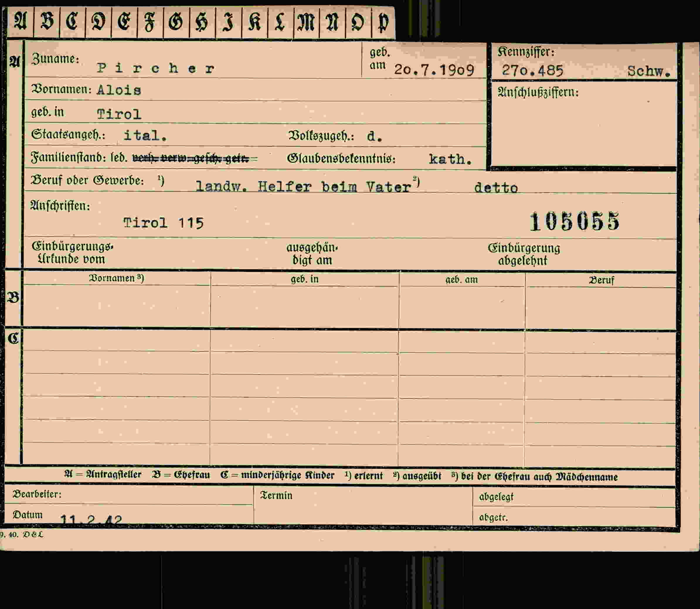The height and width of the screenshot is (609, 700).
Task: Click section marker C at the left margin
Action: 13,338
